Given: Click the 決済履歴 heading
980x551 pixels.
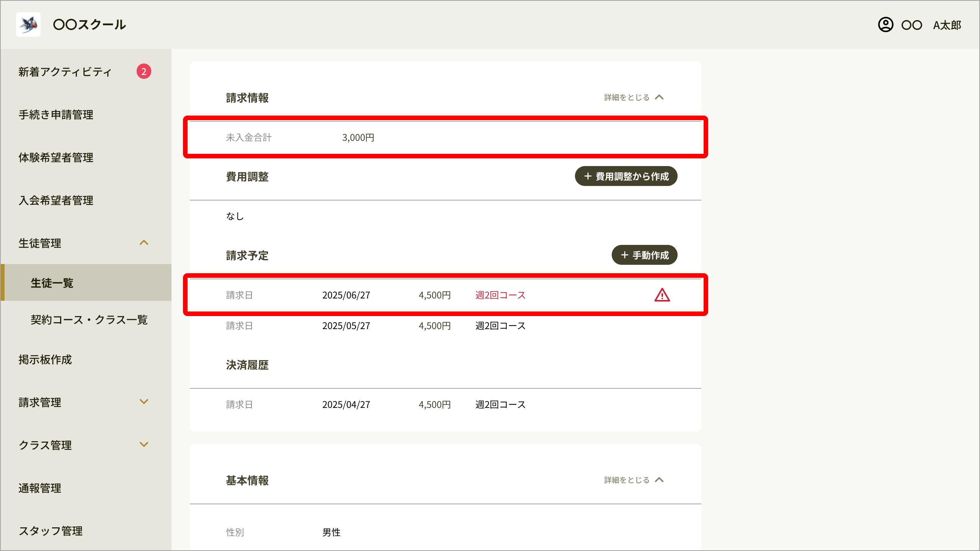Looking at the screenshot, I should tap(247, 365).
